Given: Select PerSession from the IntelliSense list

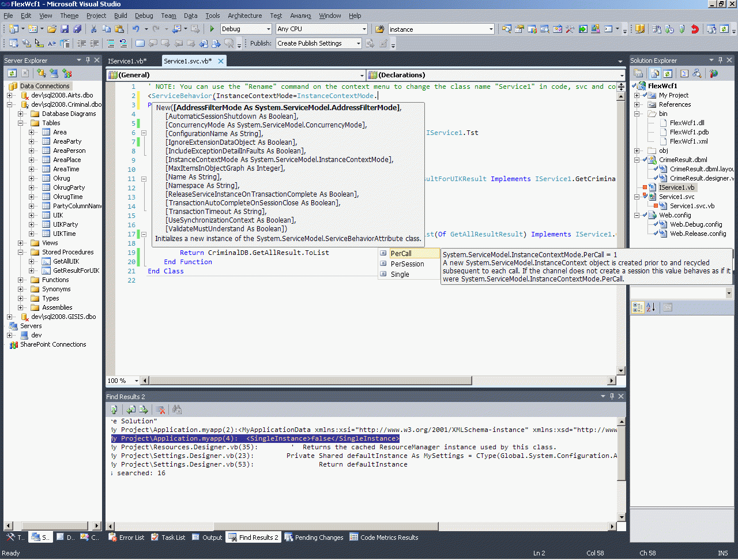Looking at the screenshot, I should (x=407, y=264).
